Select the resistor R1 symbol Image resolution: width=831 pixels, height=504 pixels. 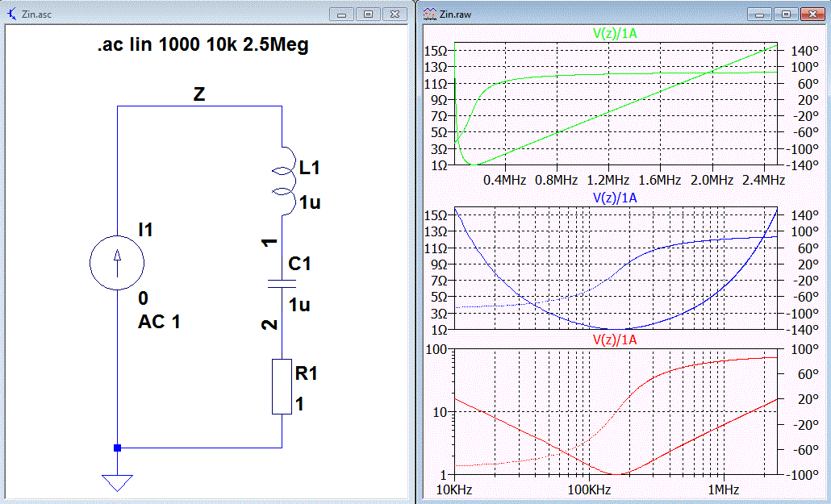click(x=282, y=386)
